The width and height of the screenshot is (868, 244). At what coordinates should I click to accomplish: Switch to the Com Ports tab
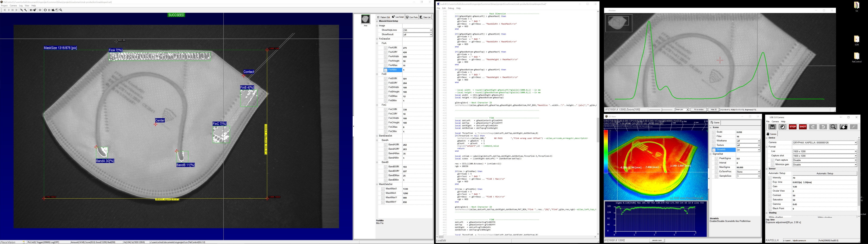click(x=411, y=17)
